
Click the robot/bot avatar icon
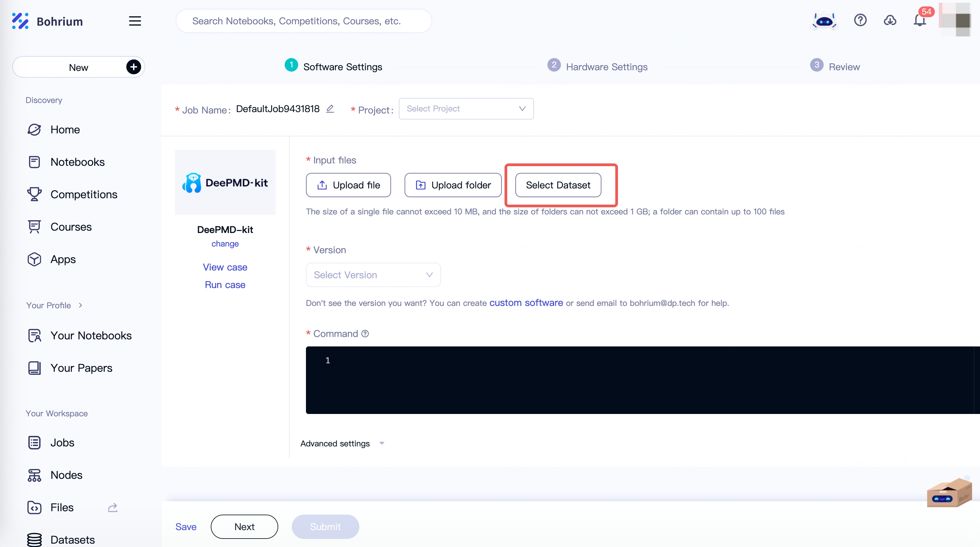pos(825,21)
